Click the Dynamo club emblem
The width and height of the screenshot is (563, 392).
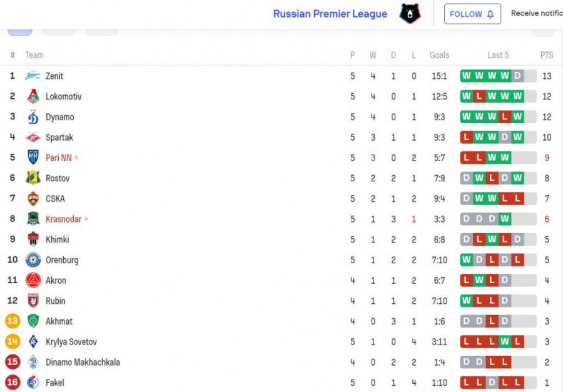point(33,117)
